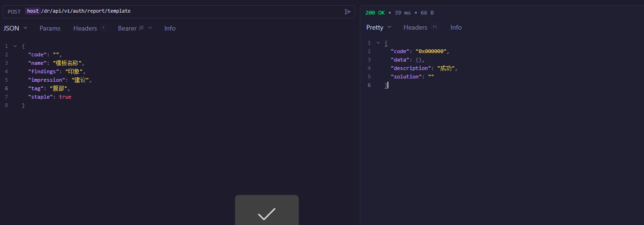Collapse the request JSON body fold arrow
Viewport: 644px width, 225px height.
15,46
